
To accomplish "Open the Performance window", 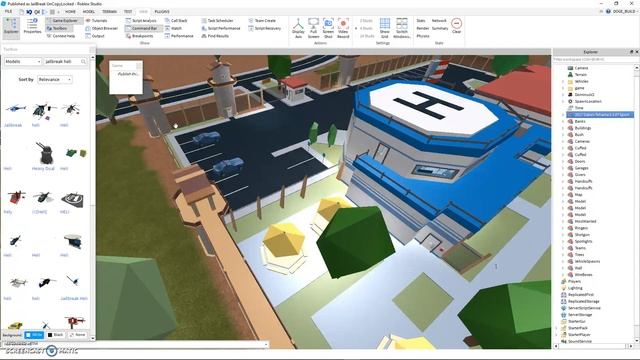I will point(179,36).
